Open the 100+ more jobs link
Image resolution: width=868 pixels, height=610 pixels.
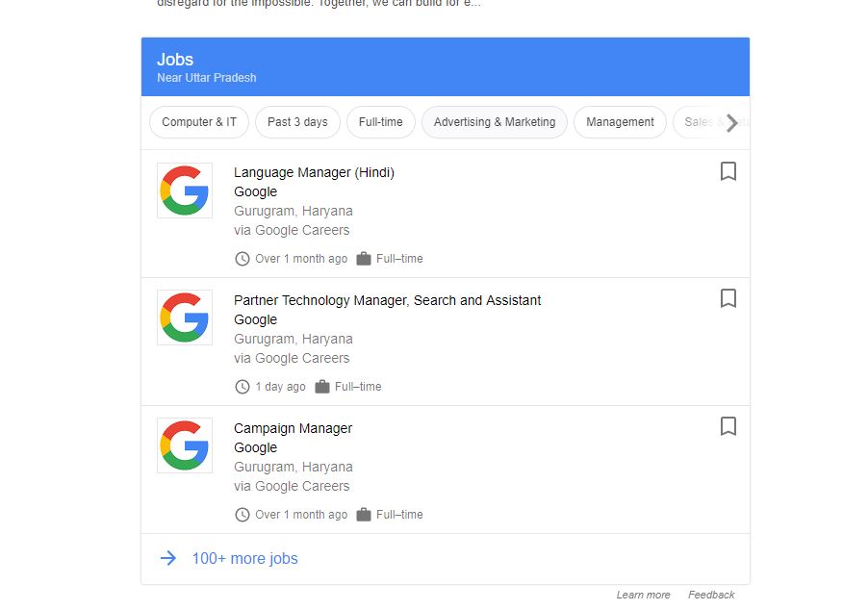244,558
